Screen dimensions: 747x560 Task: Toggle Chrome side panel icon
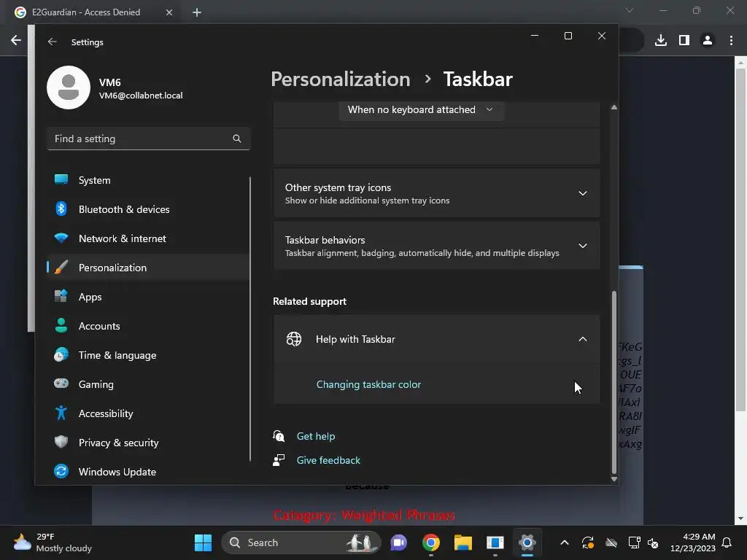(684, 41)
